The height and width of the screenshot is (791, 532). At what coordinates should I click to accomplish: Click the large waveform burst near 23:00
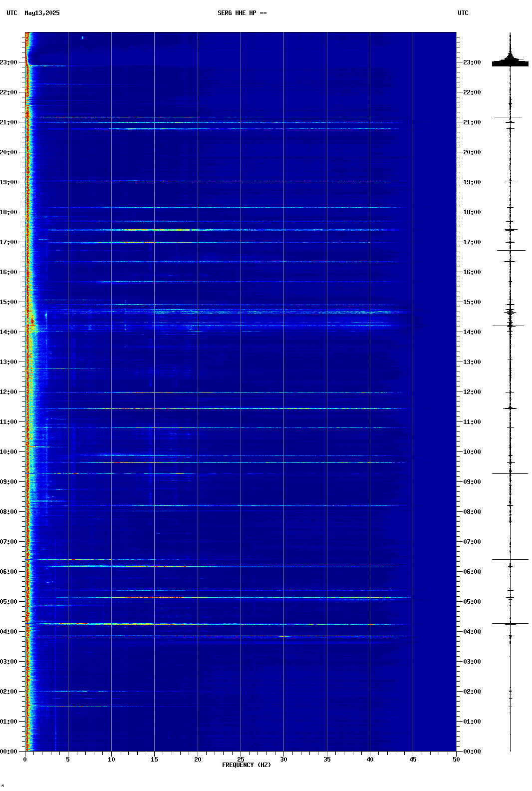pyautogui.click(x=510, y=62)
